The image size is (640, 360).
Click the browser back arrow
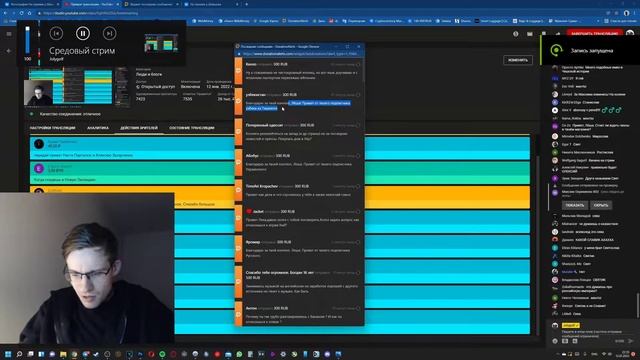[5, 13]
